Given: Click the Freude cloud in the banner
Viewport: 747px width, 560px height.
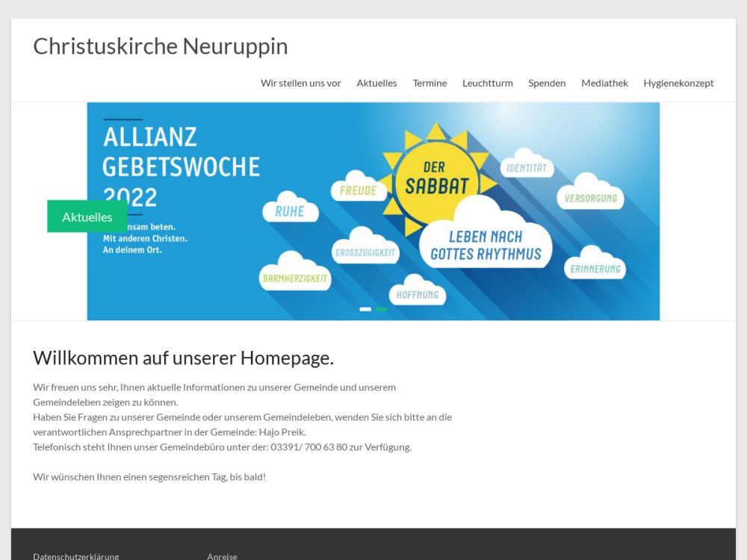Looking at the screenshot, I should pyautogui.click(x=359, y=190).
